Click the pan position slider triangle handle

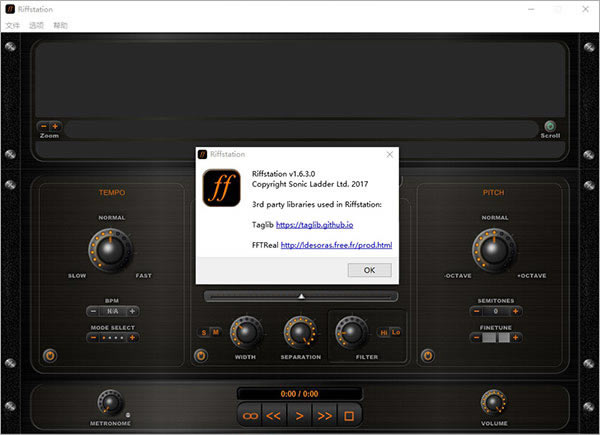(302, 296)
